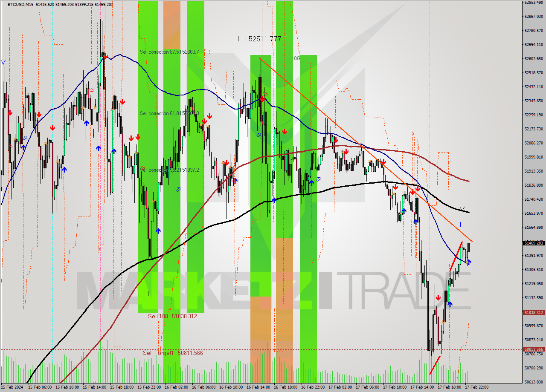Click the '15 Feb 06:00' time label
This screenshot has width=546, height=392.
tap(40, 388)
